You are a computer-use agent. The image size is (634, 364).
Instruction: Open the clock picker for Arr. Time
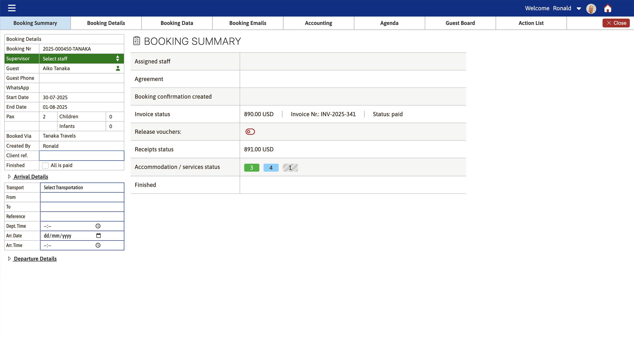coord(98,245)
